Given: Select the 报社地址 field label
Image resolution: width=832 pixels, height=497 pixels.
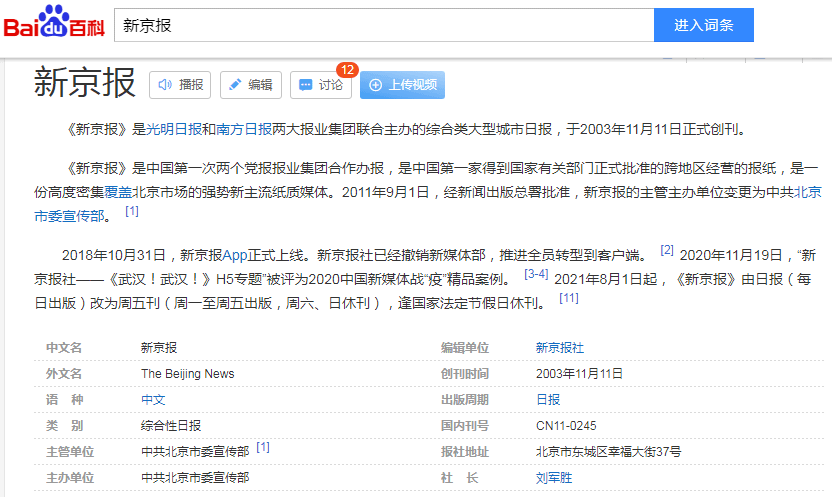Looking at the screenshot, I should [464, 451].
